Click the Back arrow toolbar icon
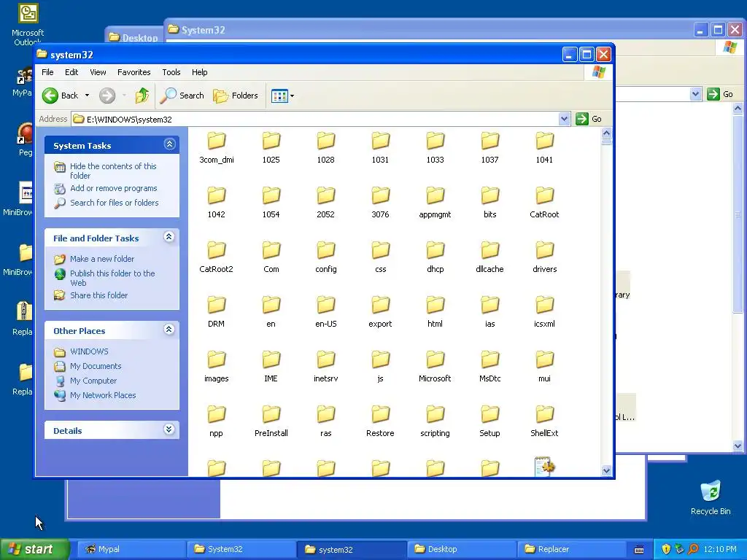The image size is (747, 560). pos(50,96)
